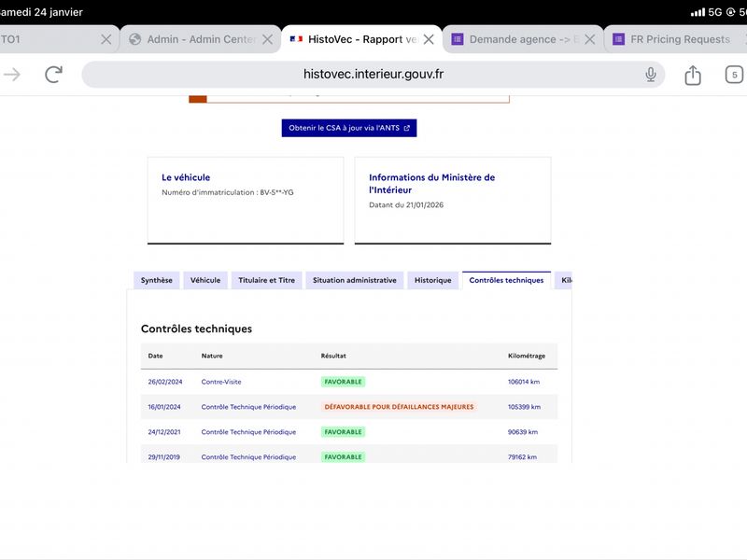Image resolution: width=747 pixels, height=560 pixels.
Task: Close the Admin Center tab
Action: tap(267, 39)
